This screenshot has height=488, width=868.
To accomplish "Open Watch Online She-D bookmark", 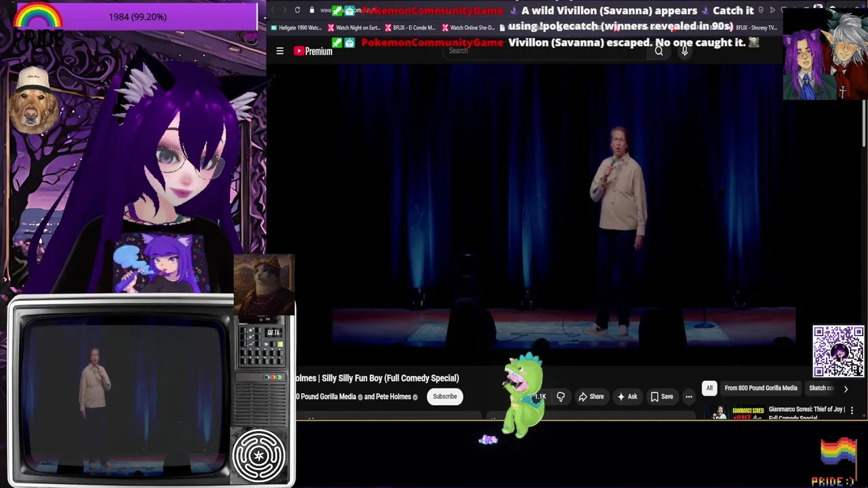I will (x=468, y=28).
